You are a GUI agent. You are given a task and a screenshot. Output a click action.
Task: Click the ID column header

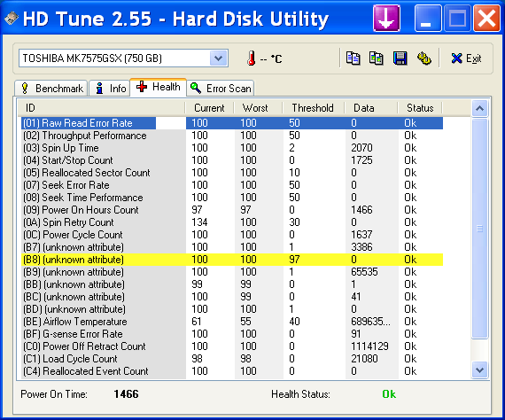pyautogui.click(x=101, y=108)
